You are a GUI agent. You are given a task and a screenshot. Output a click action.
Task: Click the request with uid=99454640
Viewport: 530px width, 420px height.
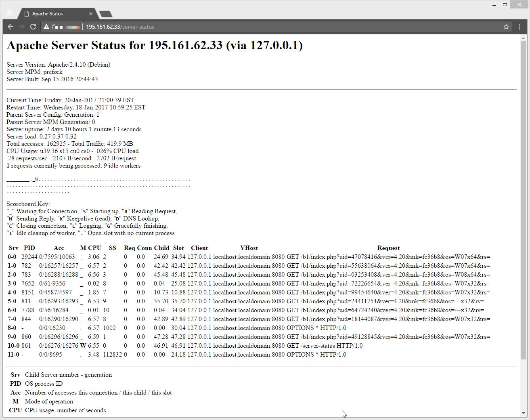tap(388, 292)
